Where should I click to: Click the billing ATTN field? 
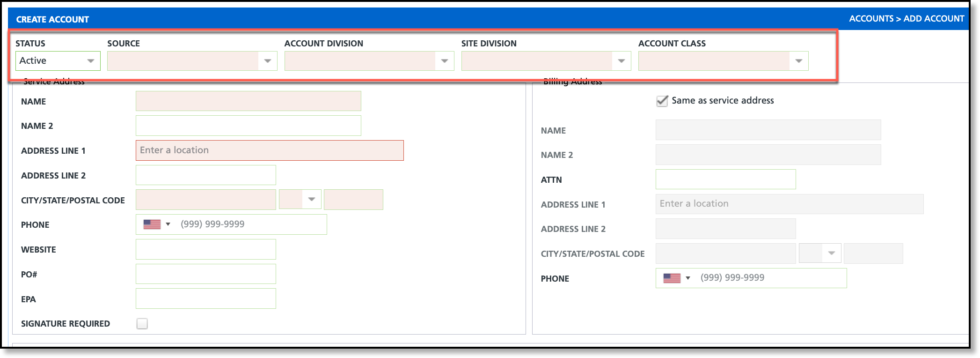click(726, 179)
